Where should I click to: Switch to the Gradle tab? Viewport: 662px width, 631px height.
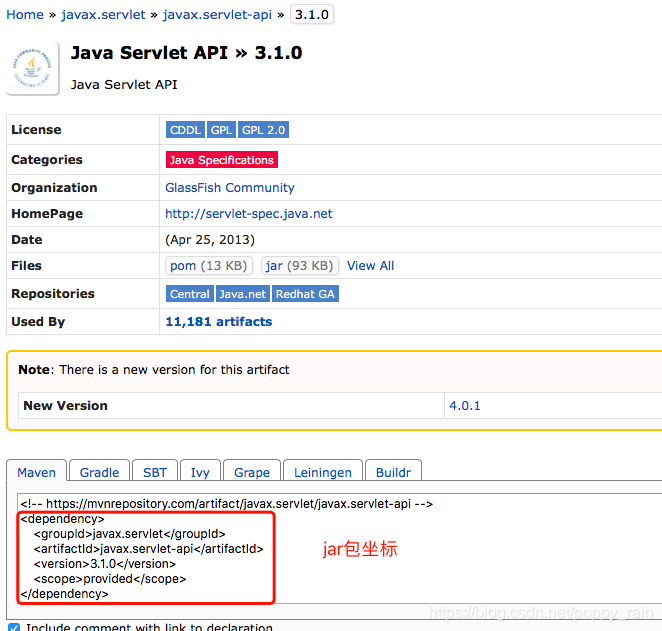[x=99, y=472]
